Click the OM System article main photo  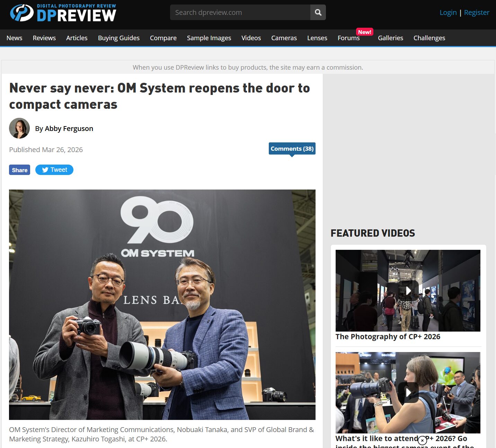pyautogui.click(x=162, y=305)
